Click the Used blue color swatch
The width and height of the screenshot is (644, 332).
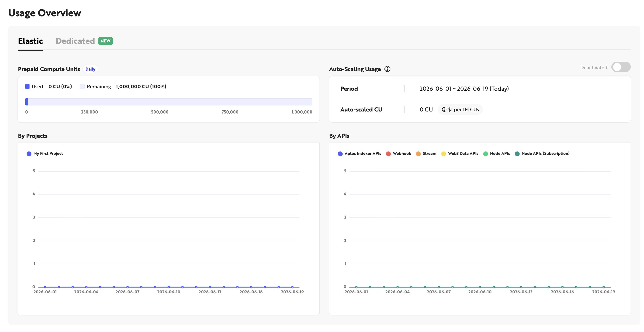click(28, 86)
